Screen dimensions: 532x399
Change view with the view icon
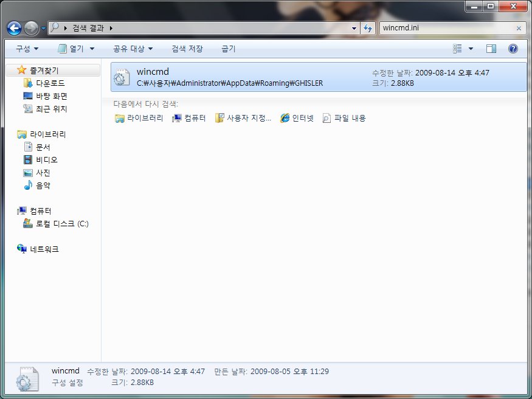pyautogui.click(x=457, y=49)
